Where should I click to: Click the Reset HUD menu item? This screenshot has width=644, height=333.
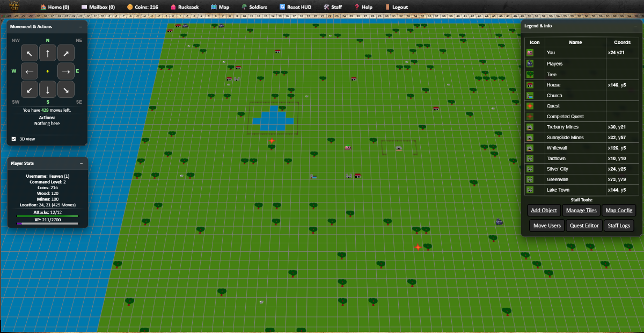pos(296,7)
